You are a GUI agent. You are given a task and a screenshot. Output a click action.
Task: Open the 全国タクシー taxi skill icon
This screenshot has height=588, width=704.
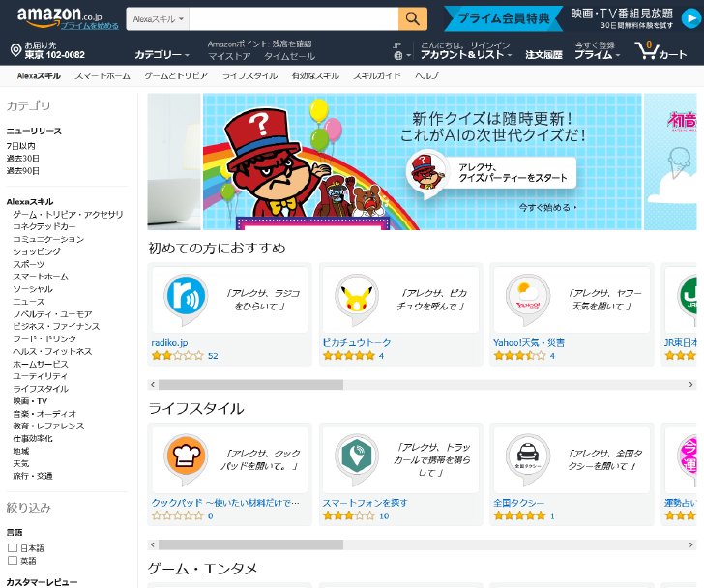pos(528,457)
